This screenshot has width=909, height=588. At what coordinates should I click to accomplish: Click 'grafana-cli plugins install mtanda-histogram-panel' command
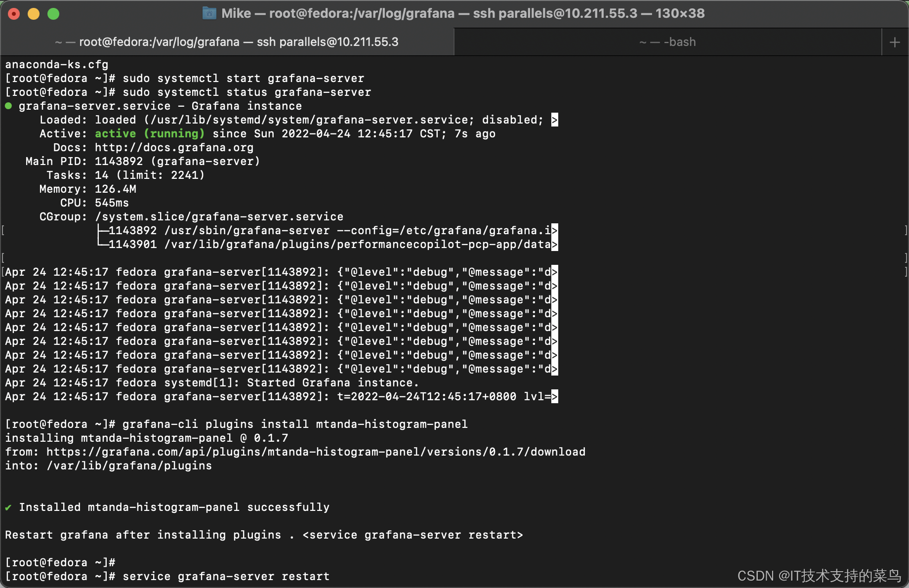click(295, 424)
